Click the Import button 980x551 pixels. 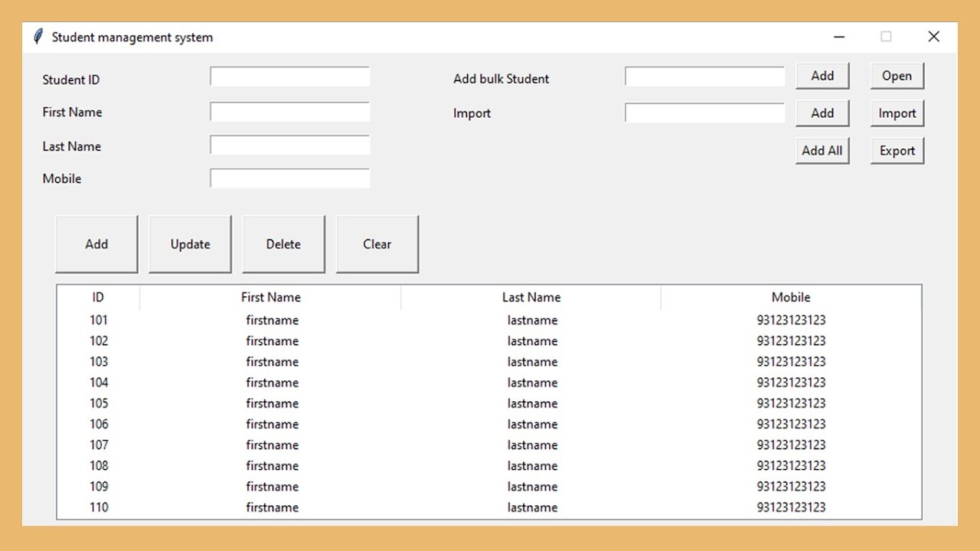(x=897, y=113)
